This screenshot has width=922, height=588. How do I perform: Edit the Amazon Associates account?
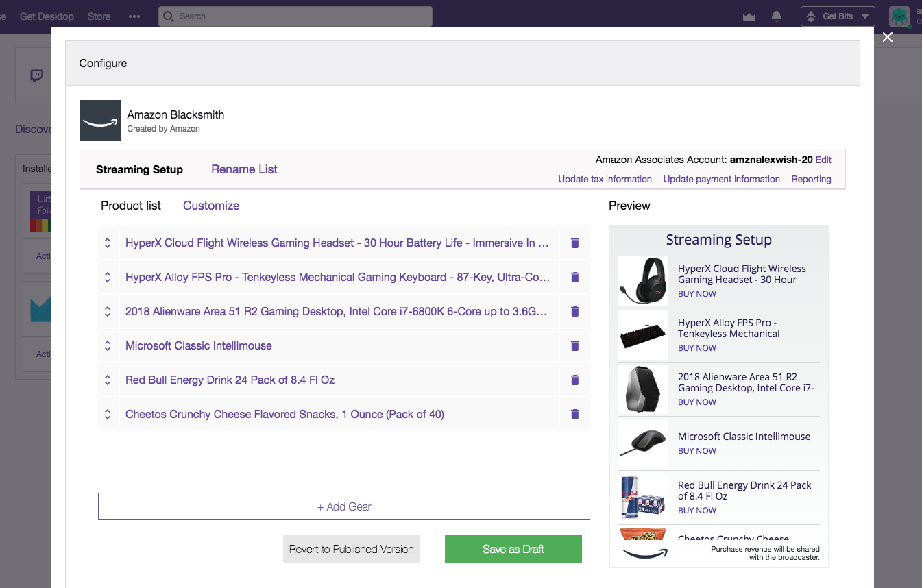click(x=823, y=160)
